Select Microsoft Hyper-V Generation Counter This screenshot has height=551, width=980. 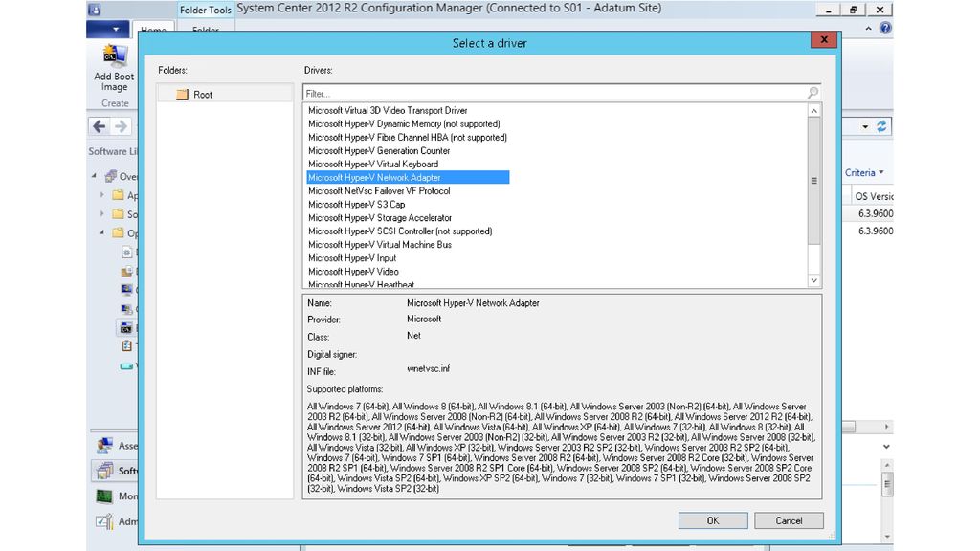tap(379, 150)
